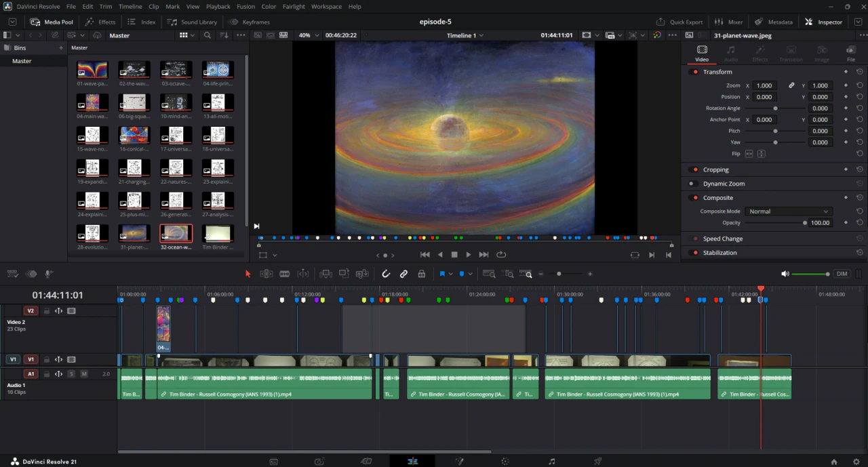Open Project Settings gear icon
Viewport: 868px width, 467px height.
856,462
